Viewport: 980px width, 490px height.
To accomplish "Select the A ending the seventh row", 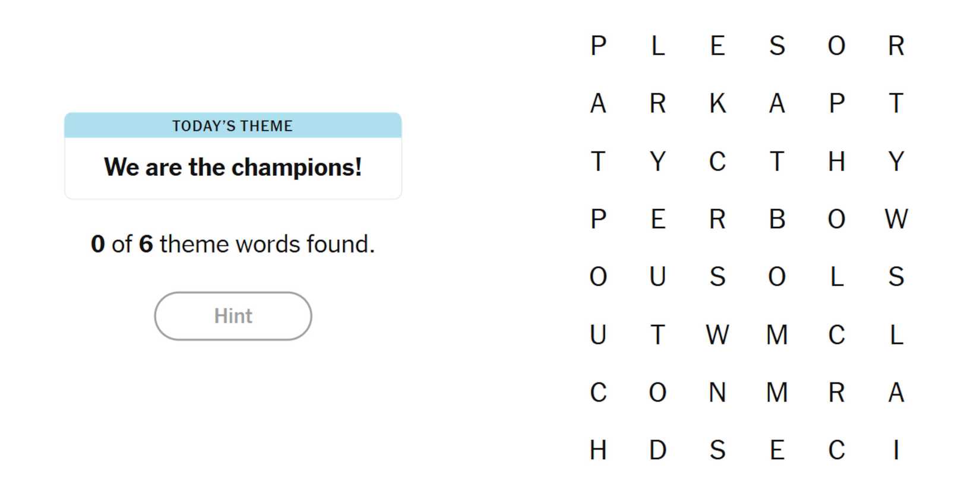I will point(896,393).
